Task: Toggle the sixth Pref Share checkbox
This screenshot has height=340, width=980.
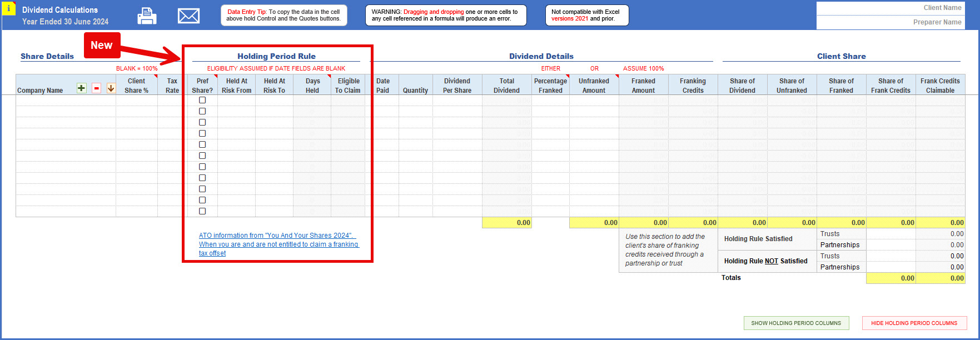Action: tap(202, 156)
